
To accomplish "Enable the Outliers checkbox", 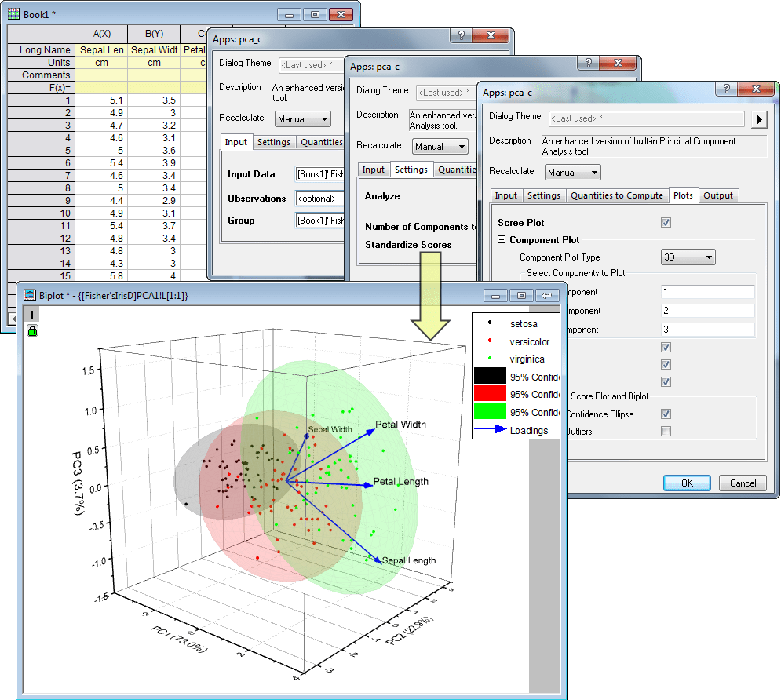I will pos(666,431).
